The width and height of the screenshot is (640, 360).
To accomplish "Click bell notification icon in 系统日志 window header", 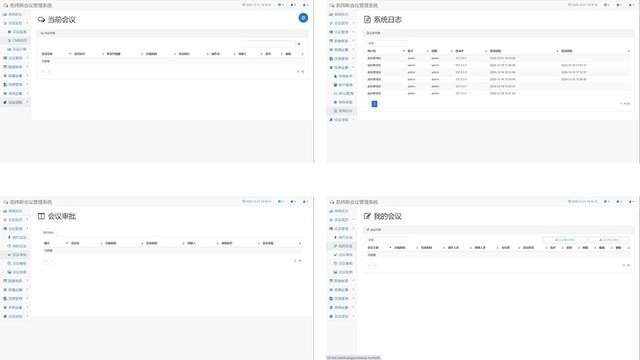I will 619,5.
